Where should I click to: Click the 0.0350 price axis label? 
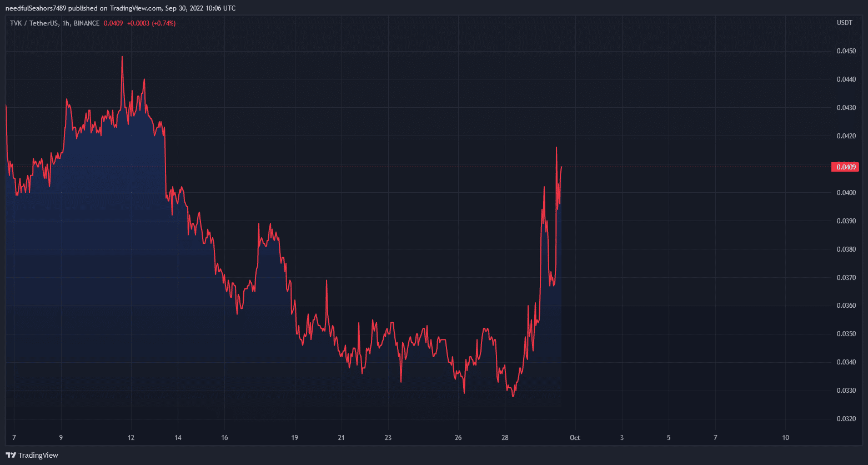(846, 334)
